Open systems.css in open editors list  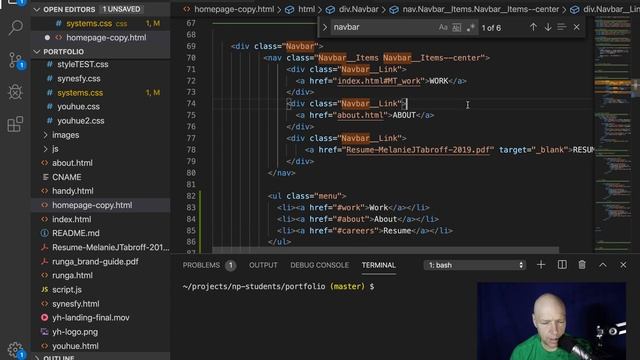89,24
